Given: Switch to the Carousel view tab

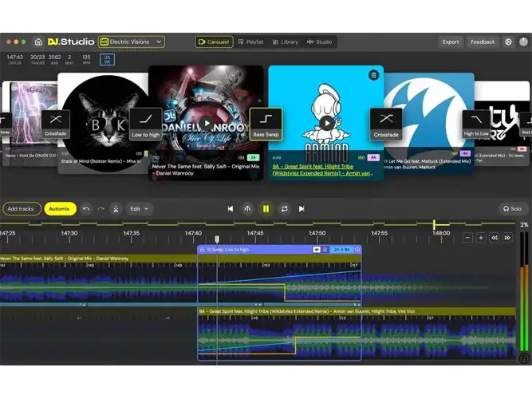Looking at the screenshot, I should coord(214,41).
